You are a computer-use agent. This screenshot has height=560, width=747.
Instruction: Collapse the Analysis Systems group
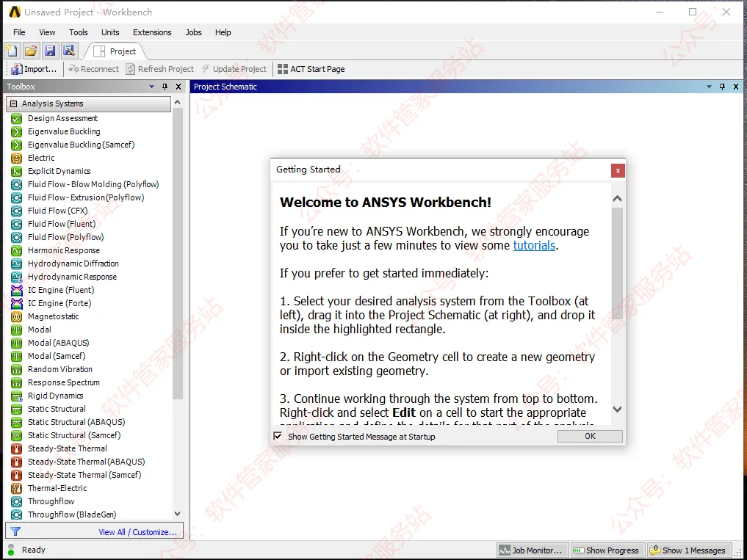coord(13,103)
